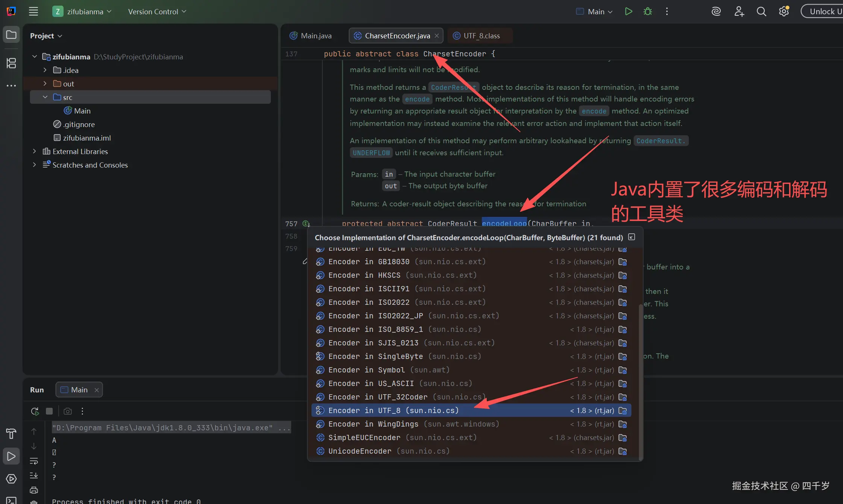
Task: Choose Encoder in GB18030 implementation
Action: [x=471, y=262]
